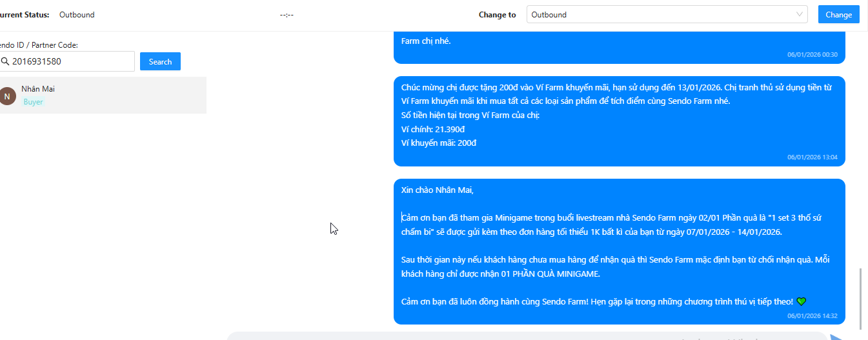The width and height of the screenshot is (868, 340).
Task: Click the chevron arrow of the Change to dropdown
Action: [800, 14]
